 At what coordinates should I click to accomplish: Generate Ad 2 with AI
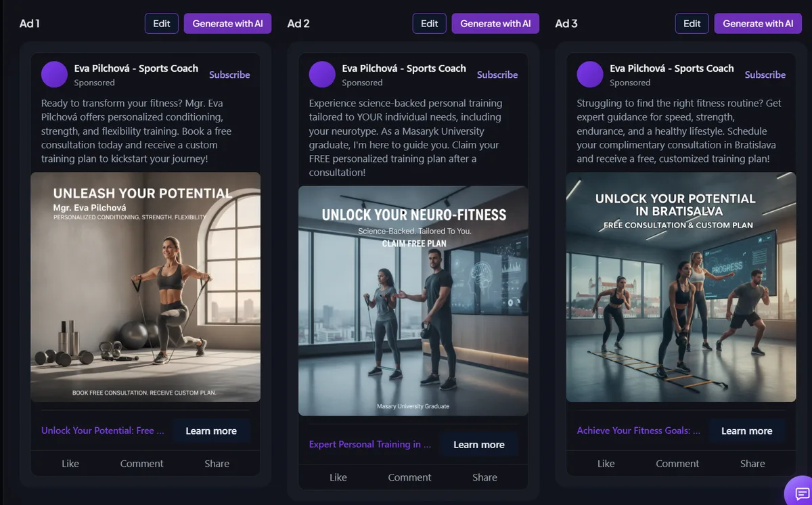495,23
